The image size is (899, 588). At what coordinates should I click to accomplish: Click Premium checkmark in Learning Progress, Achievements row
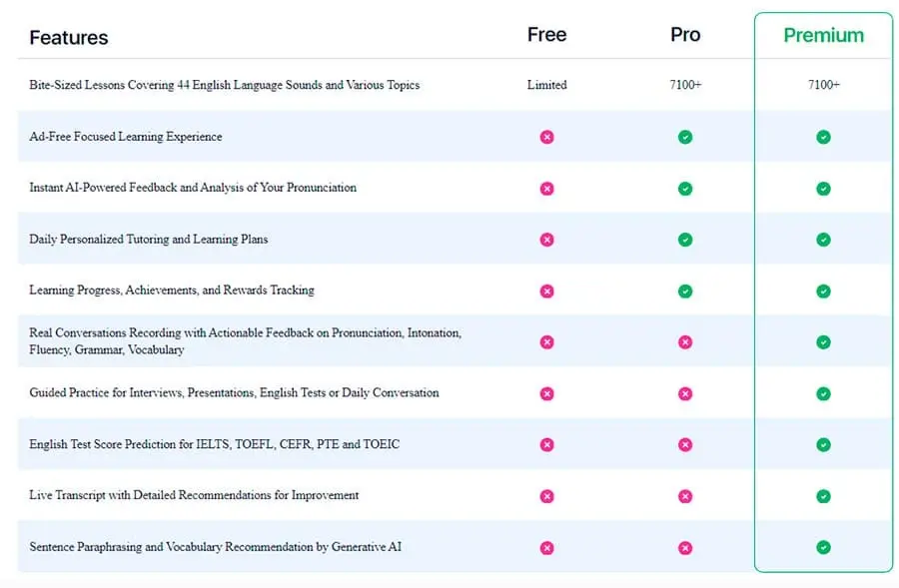coord(823,292)
